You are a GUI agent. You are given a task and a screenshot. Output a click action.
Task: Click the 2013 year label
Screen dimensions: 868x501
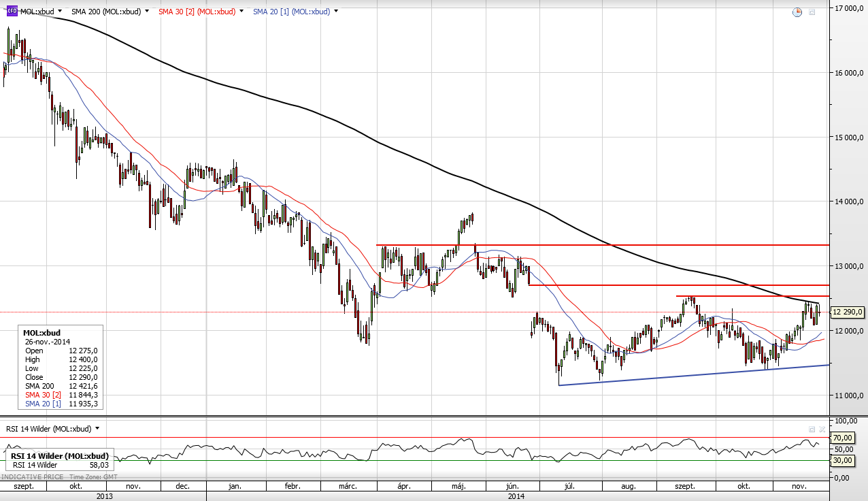tap(104, 496)
